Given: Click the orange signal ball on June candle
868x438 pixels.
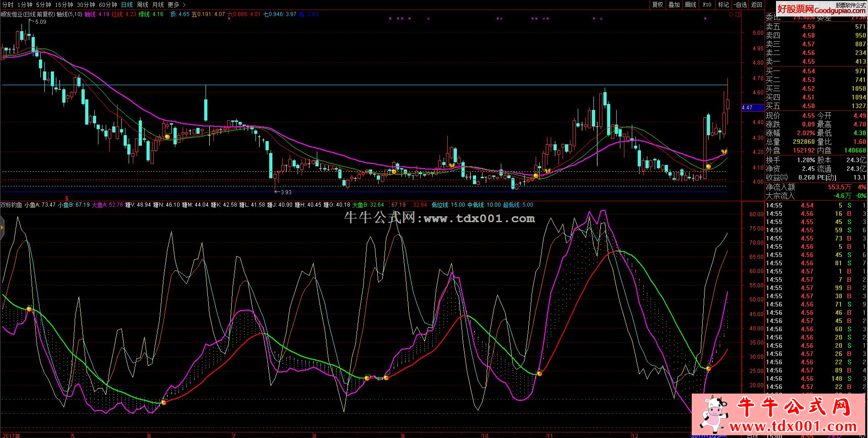Looking at the screenshot, I should (168, 137).
